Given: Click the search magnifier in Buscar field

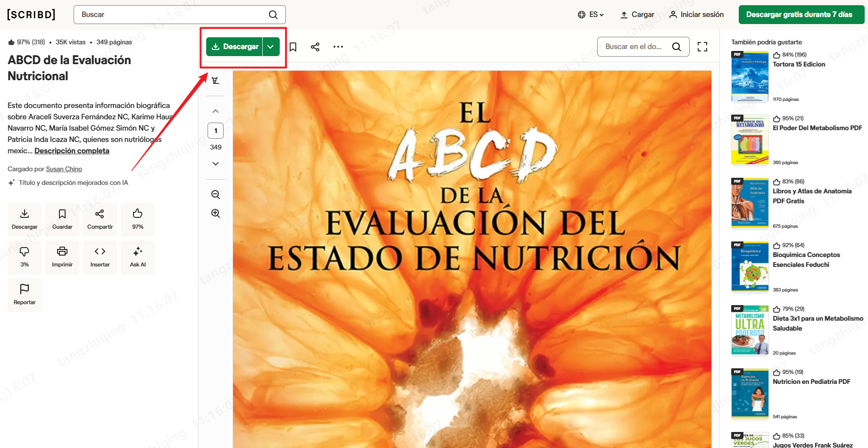Looking at the screenshot, I should tap(273, 15).
